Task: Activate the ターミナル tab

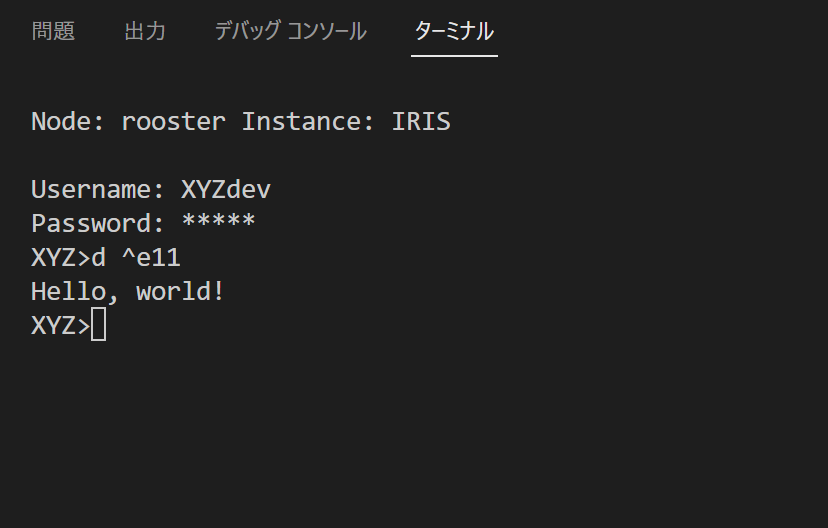Action: (x=454, y=31)
